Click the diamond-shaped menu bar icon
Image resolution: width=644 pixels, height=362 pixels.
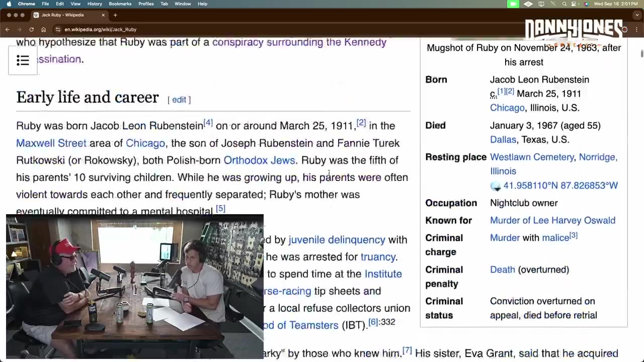pyautogui.click(x=528, y=4)
